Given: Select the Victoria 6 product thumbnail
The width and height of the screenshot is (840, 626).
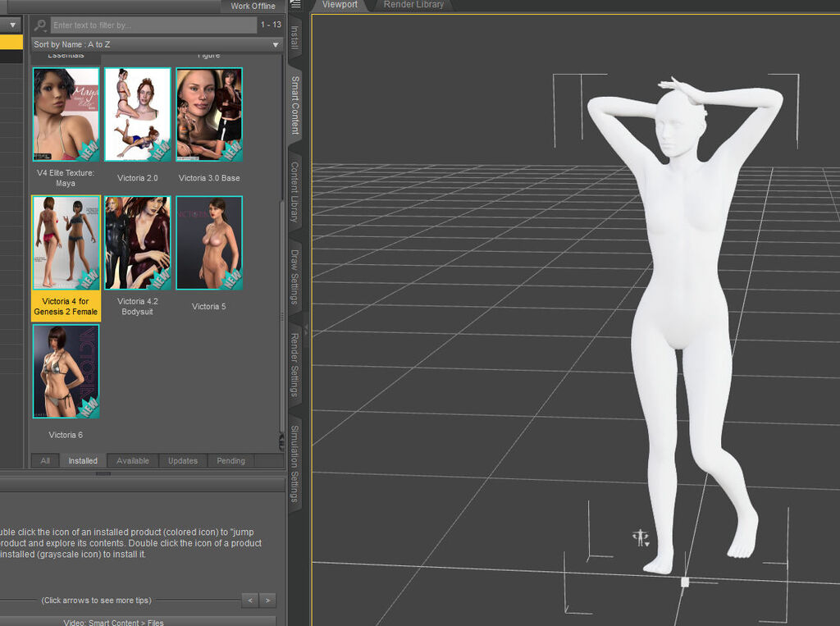Looking at the screenshot, I should (x=66, y=372).
